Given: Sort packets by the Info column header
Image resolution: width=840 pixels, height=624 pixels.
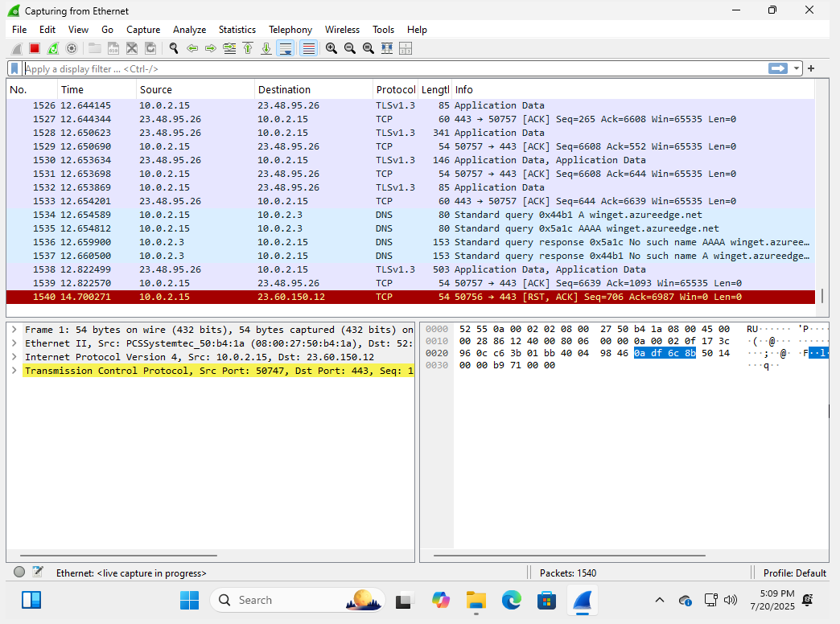Looking at the screenshot, I should (633, 89).
